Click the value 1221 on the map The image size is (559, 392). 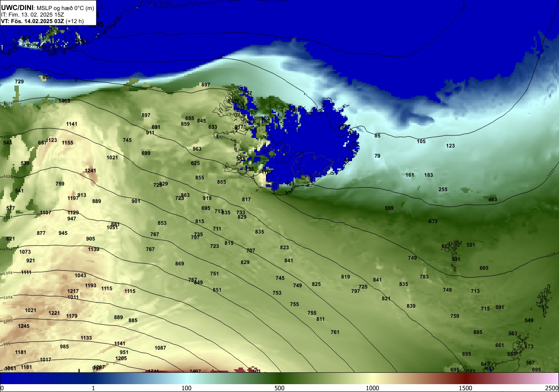[54, 313]
